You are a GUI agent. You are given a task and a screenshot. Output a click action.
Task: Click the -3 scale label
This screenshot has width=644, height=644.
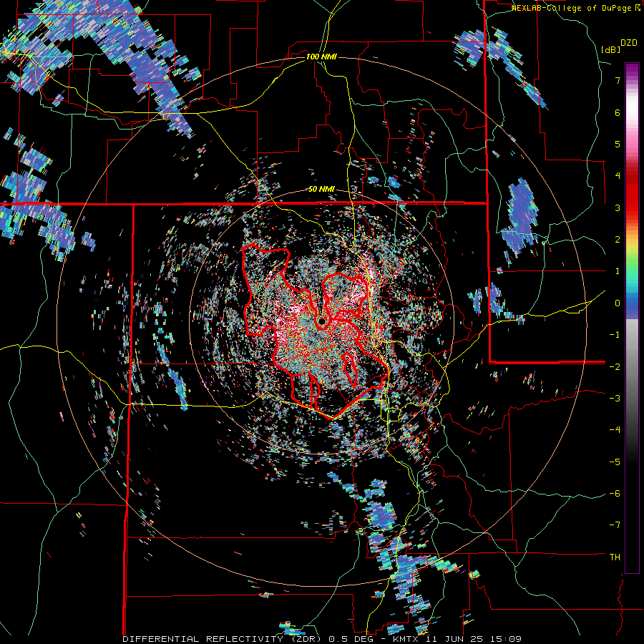pos(615,399)
